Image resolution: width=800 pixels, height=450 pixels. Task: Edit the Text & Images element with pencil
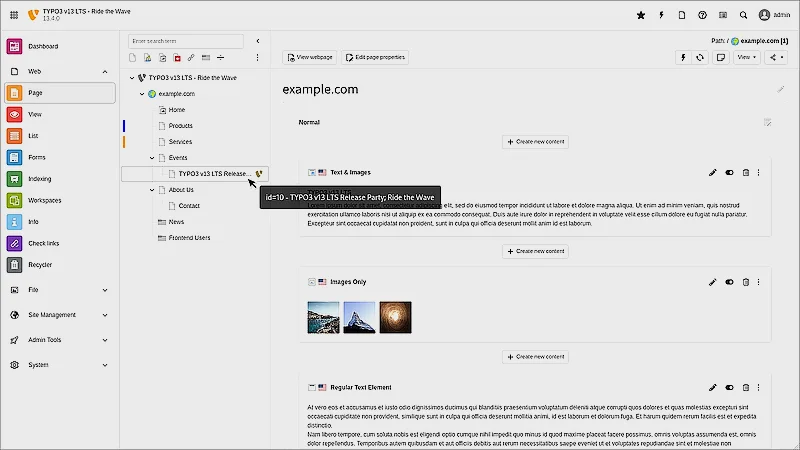713,173
